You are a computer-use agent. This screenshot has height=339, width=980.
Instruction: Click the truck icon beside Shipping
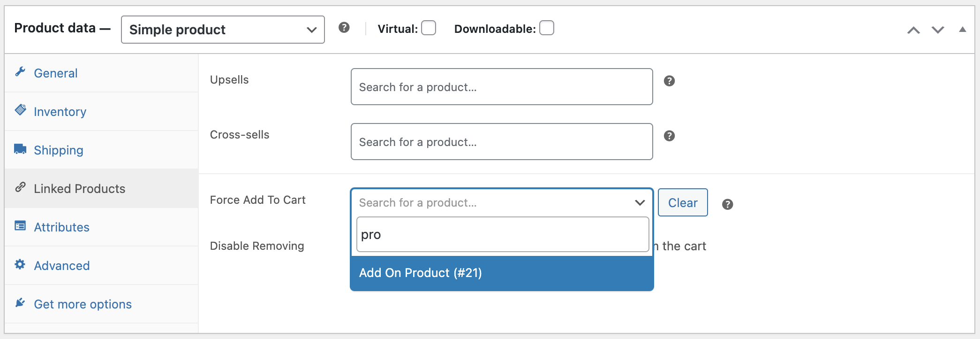point(20,149)
